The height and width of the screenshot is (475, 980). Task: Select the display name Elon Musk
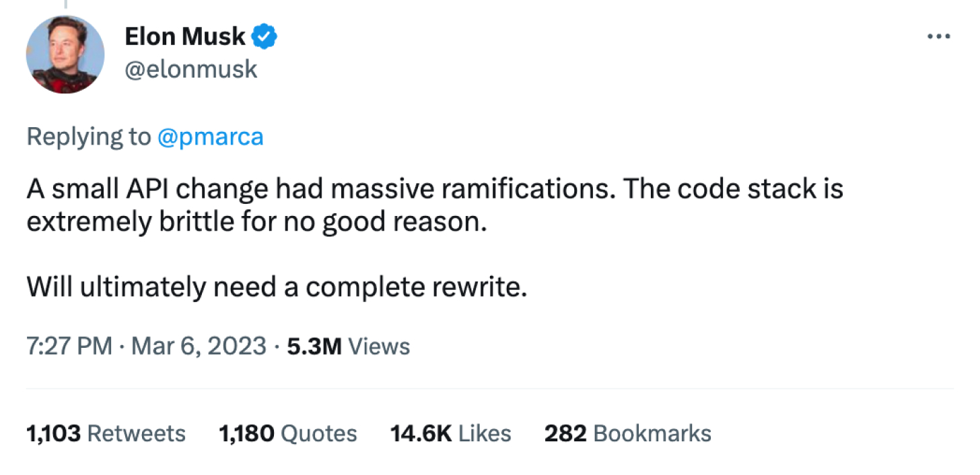coord(186,36)
